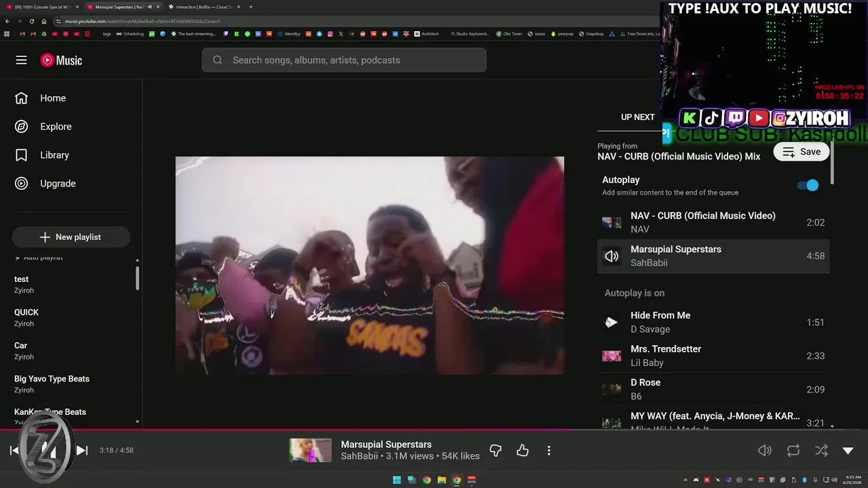868x488 pixels.
Task: Click Marsupial Superstars thumbnail in player bar
Action: click(311, 451)
